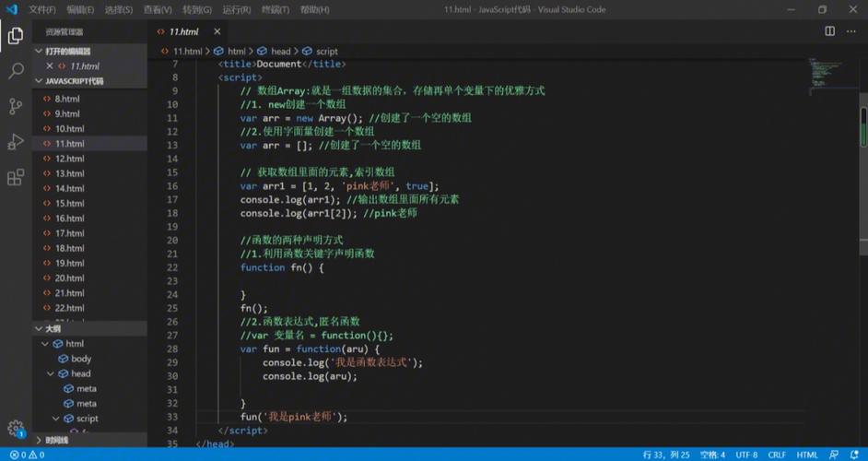
Task: Click the 资源管理器 panel title
Action: pyautogui.click(x=64, y=31)
